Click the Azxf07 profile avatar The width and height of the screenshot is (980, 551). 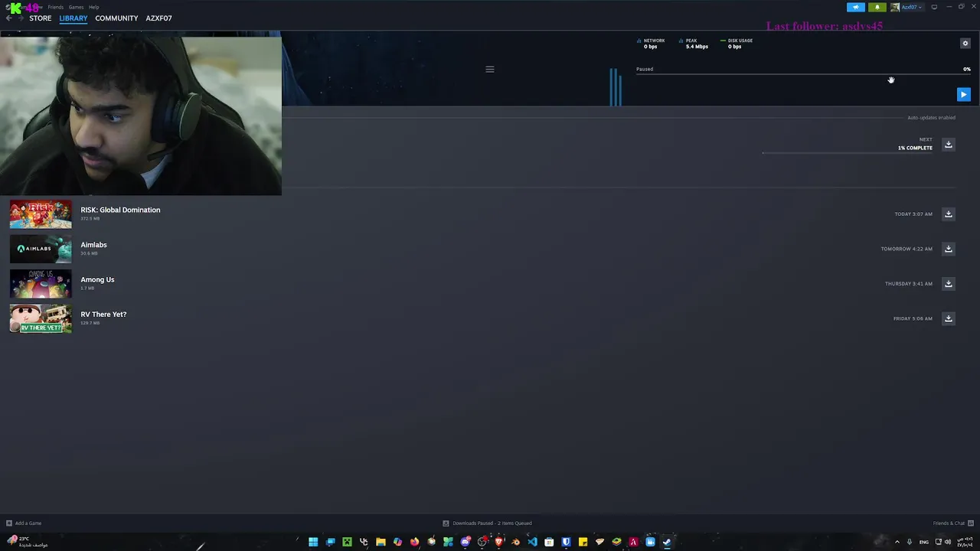coord(895,7)
